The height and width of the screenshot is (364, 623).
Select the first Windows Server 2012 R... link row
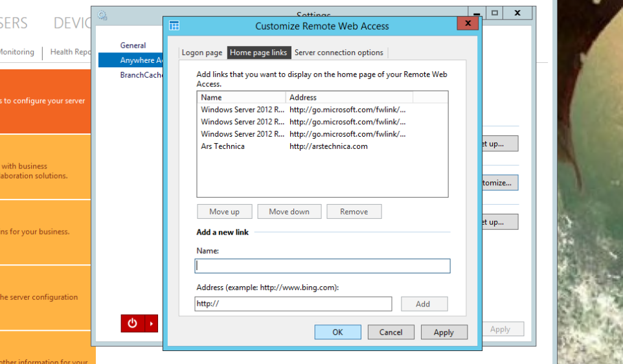(x=323, y=109)
